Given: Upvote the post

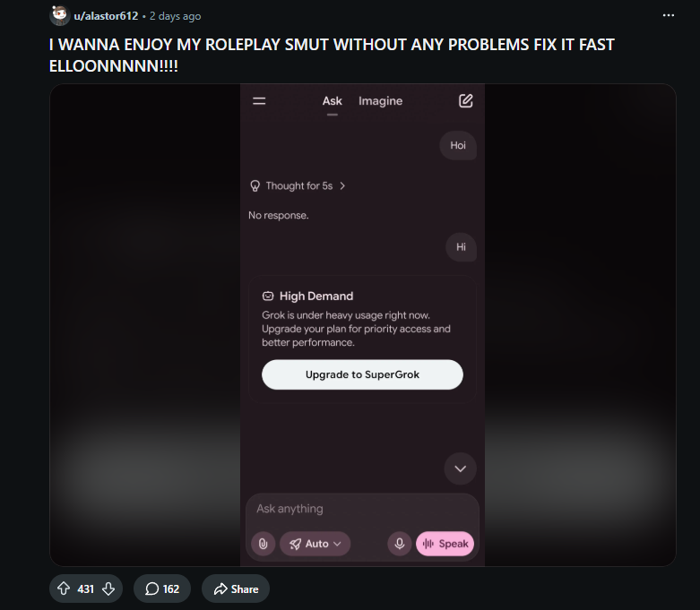Looking at the screenshot, I should (x=64, y=589).
